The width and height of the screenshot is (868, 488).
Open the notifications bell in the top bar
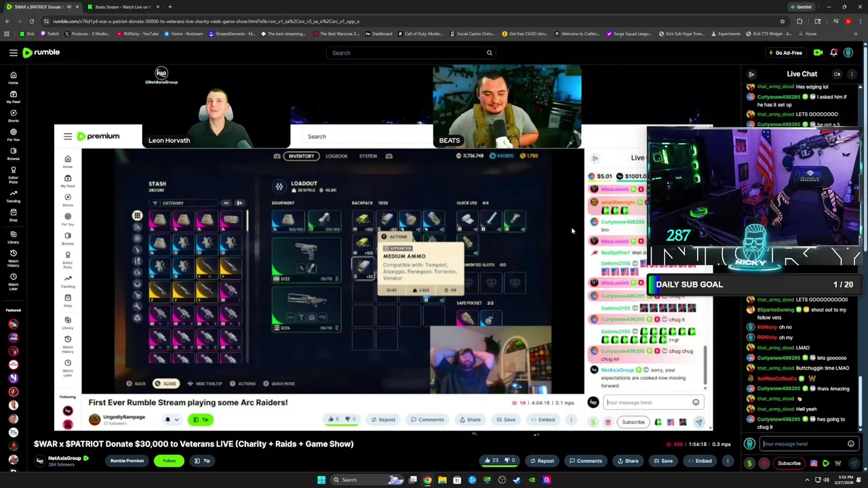(x=833, y=52)
